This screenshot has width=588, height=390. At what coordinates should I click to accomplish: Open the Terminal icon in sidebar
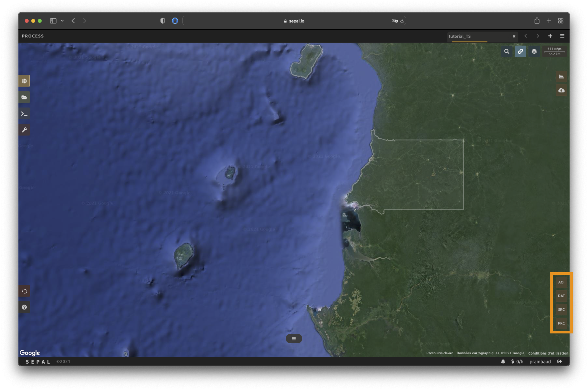[x=24, y=114]
